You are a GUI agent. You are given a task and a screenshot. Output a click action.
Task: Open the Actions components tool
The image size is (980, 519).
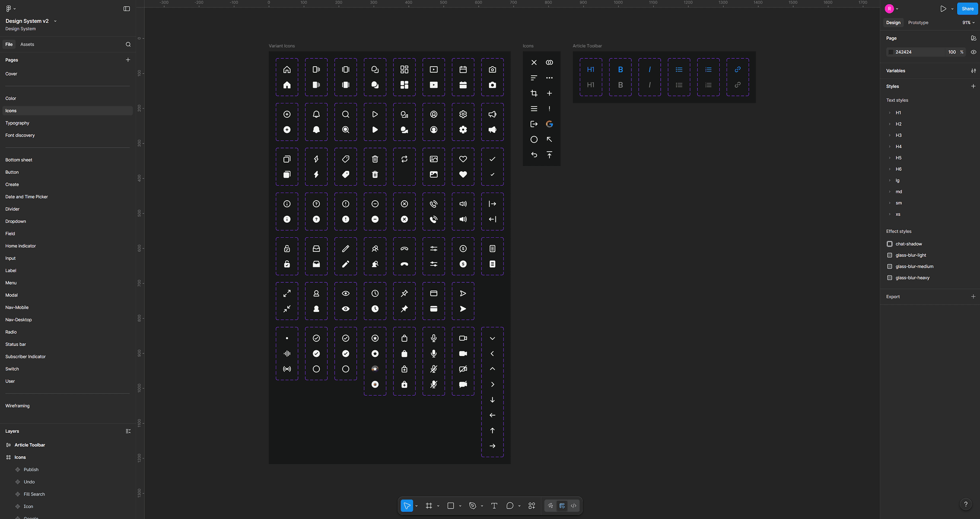point(532,506)
